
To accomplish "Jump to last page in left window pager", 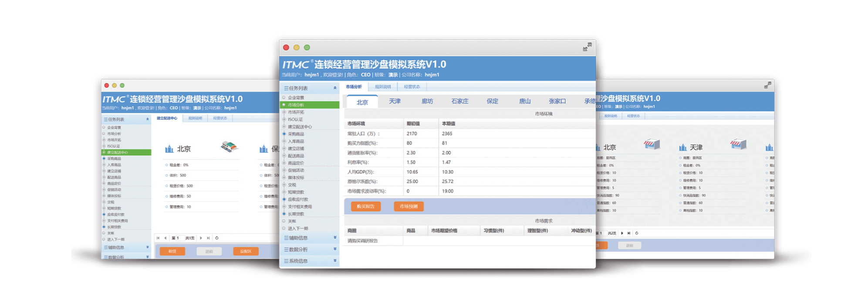I will tap(209, 238).
